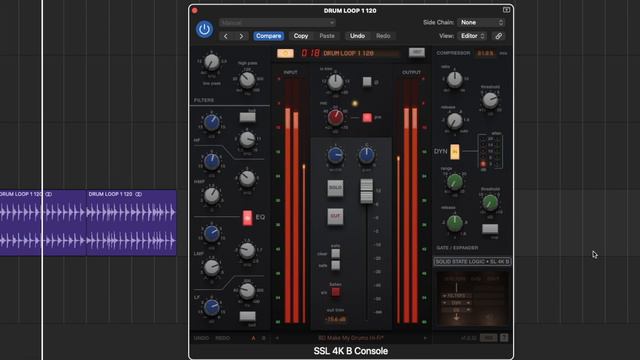Click the compressor ratio knob

coord(454,80)
